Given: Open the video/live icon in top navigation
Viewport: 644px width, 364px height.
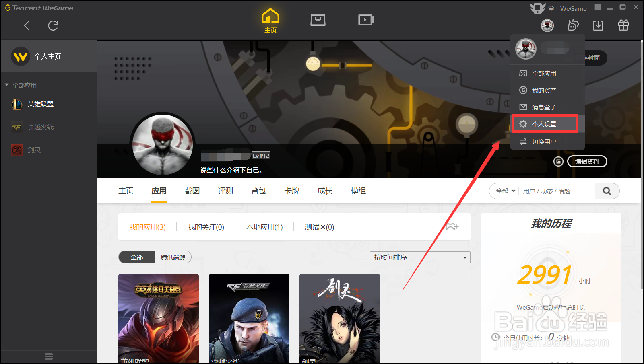Looking at the screenshot, I should tap(366, 20).
